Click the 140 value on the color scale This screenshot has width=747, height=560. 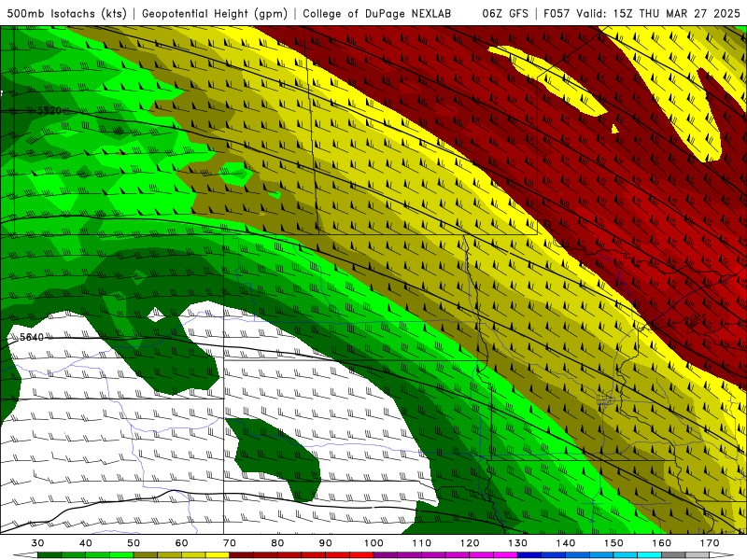pos(566,543)
